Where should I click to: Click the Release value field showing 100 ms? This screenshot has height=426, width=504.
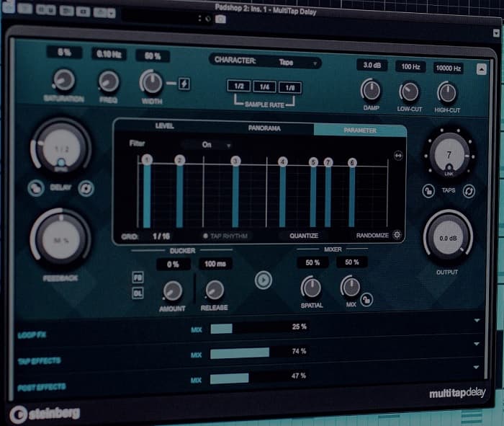(x=215, y=264)
